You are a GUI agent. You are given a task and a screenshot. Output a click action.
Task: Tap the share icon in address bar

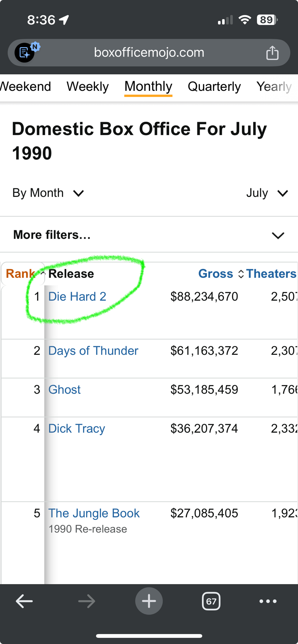tap(272, 53)
